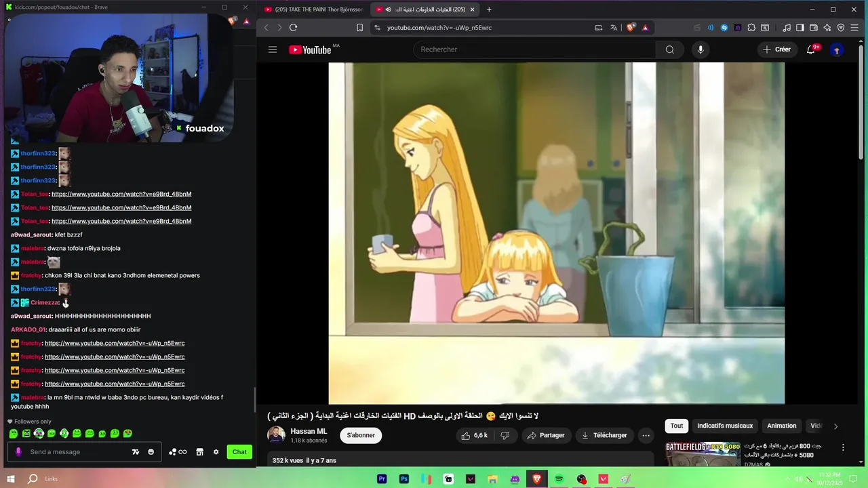The image size is (868, 488).
Task: Open Kick channel points infinity icon
Action: click(178, 452)
